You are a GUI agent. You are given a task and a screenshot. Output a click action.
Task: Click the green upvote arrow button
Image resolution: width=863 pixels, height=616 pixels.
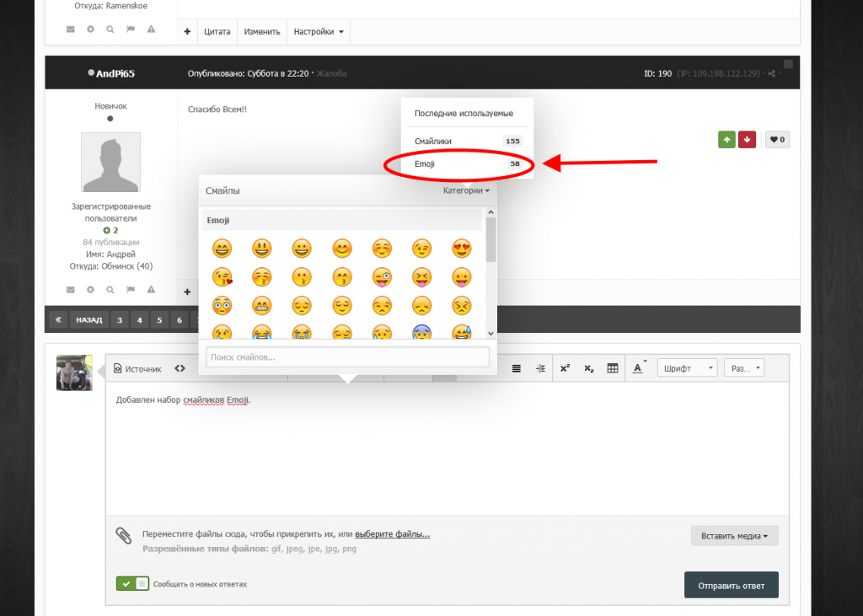[x=726, y=140]
